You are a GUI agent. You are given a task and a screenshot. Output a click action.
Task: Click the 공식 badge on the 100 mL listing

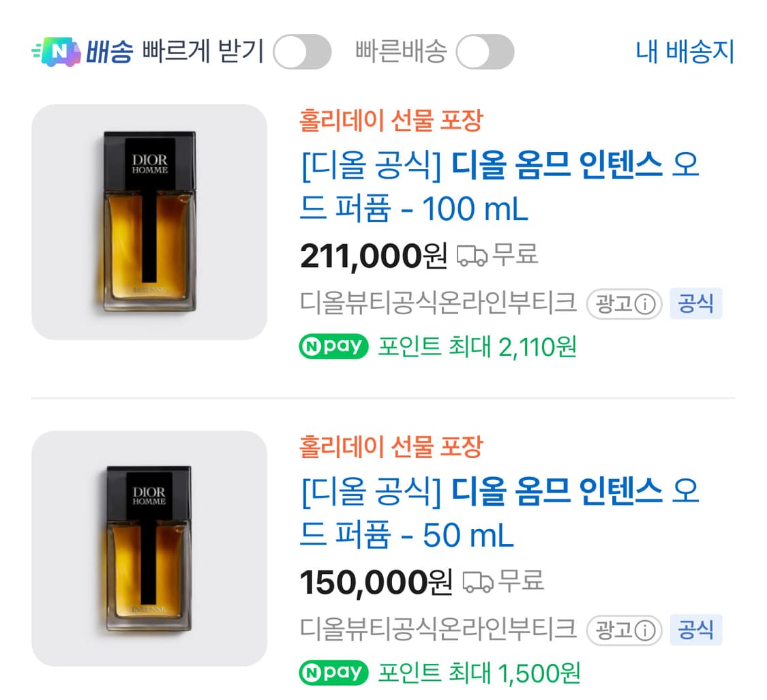click(696, 304)
